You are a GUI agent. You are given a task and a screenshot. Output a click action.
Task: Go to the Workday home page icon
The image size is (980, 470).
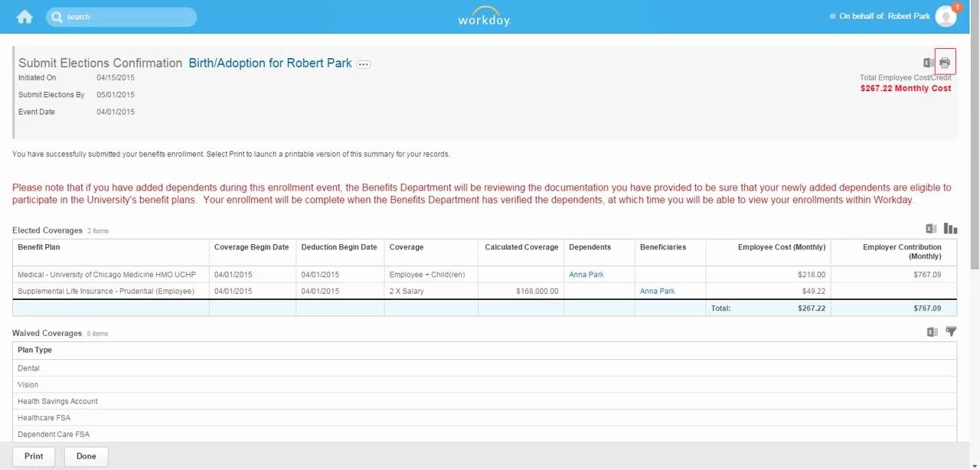(x=24, y=17)
